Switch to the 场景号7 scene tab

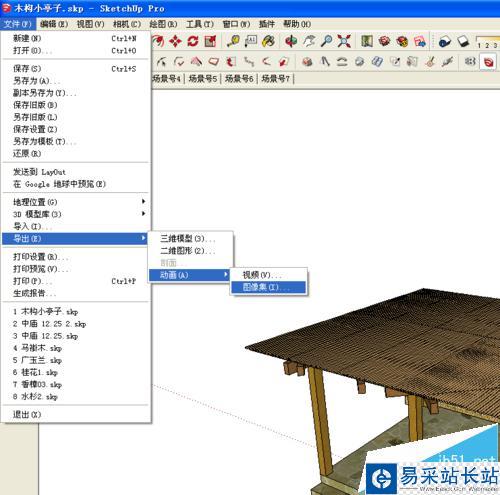275,79
